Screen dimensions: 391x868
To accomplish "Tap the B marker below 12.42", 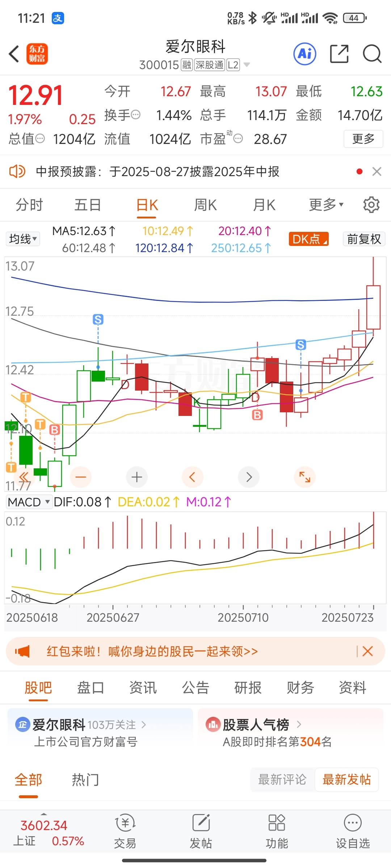I will [x=257, y=415].
